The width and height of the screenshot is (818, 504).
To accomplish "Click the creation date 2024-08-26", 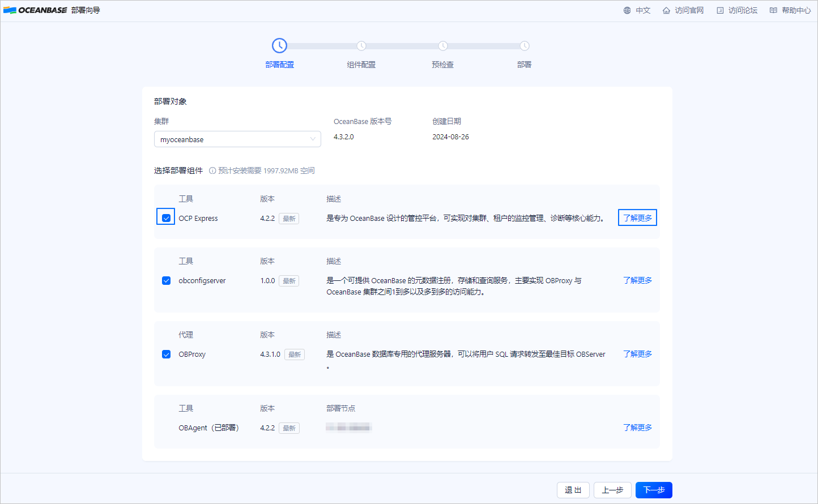I will pyautogui.click(x=450, y=136).
